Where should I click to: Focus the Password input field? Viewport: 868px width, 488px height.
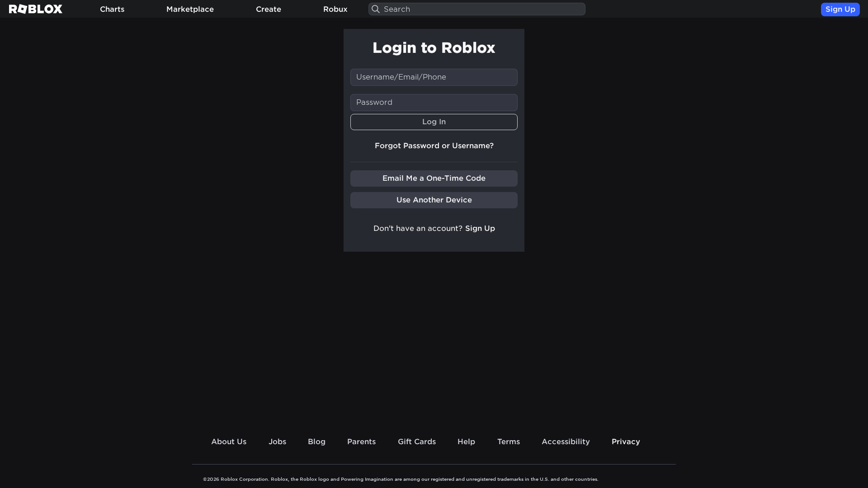pos(434,102)
